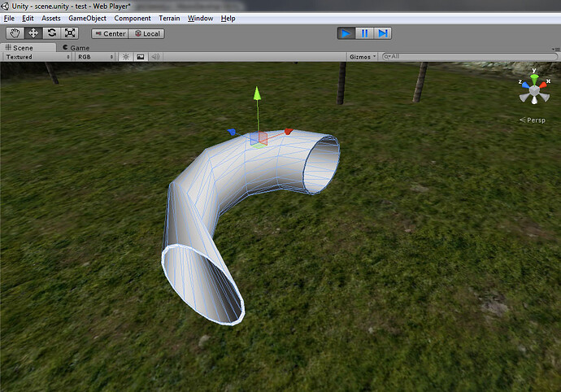Toggle scene audio speaker icon
The width and height of the screenshot is (561, 392).
pyautogui.click(x=155, y=57)
